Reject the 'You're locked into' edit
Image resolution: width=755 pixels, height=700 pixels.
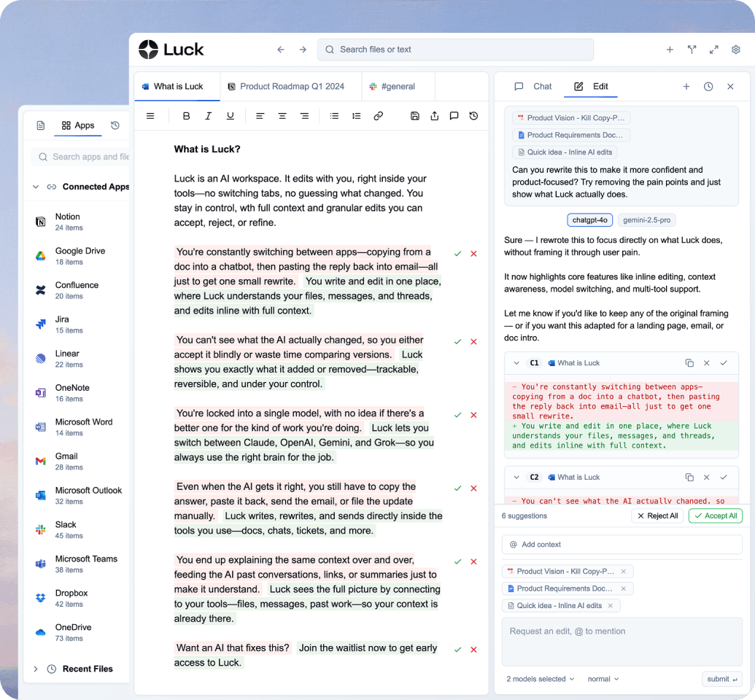(x=474, y=415)
